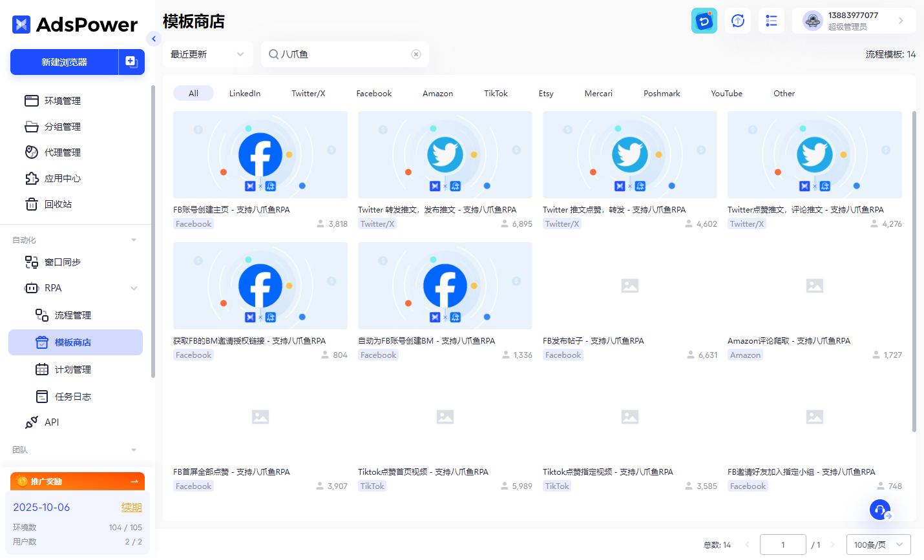924x560 pixels.
Task: Switch to the Other tab
Action: coord(784,94)
